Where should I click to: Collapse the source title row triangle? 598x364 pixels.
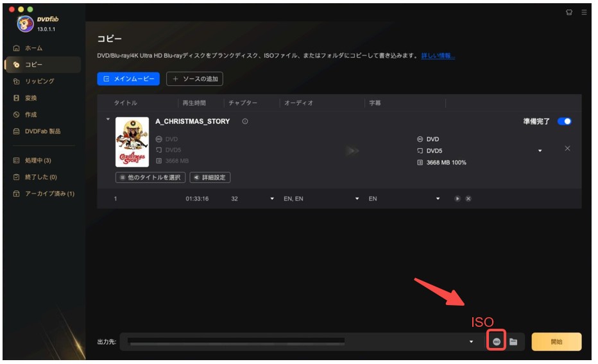[108, 119]
